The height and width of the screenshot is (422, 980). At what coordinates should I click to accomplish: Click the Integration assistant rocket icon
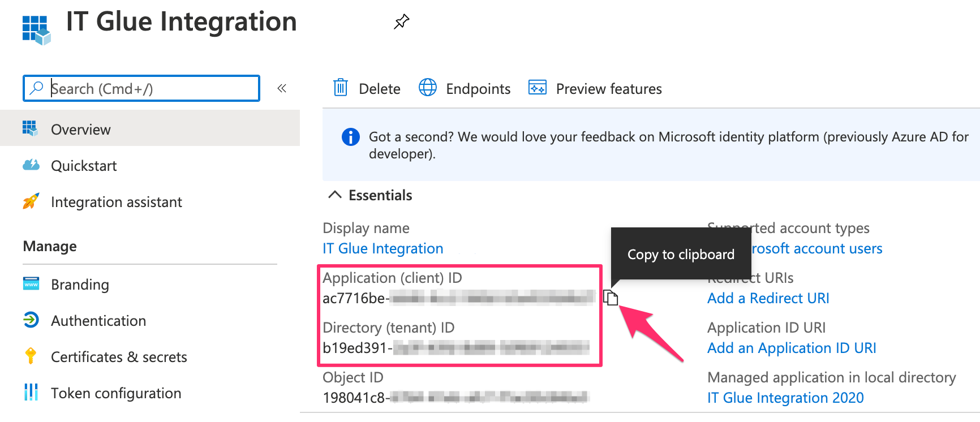pyautogui.click(x=31, y=201)
